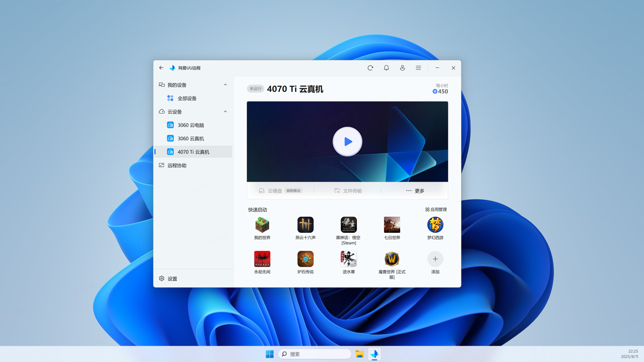Click the refresh icon in title bar
The width and height of the screenshot is (644, 362).
pyautogui.click(x=370, y=67)
